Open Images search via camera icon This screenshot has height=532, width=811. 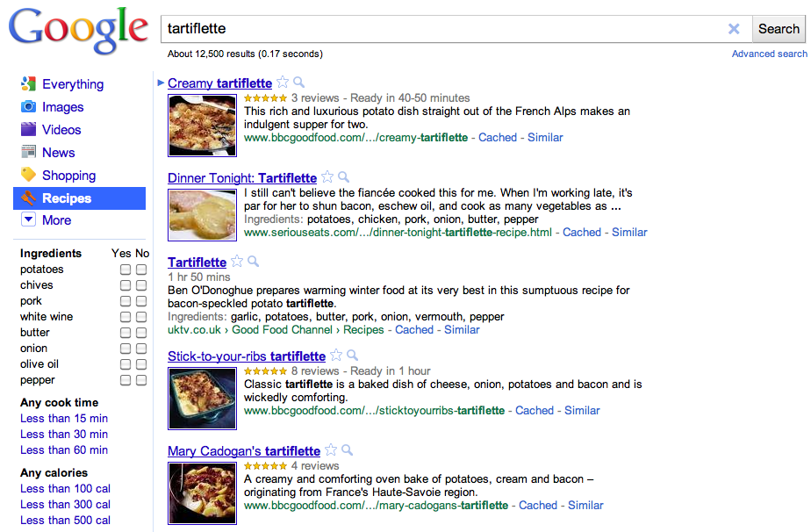tap(28, 106)
